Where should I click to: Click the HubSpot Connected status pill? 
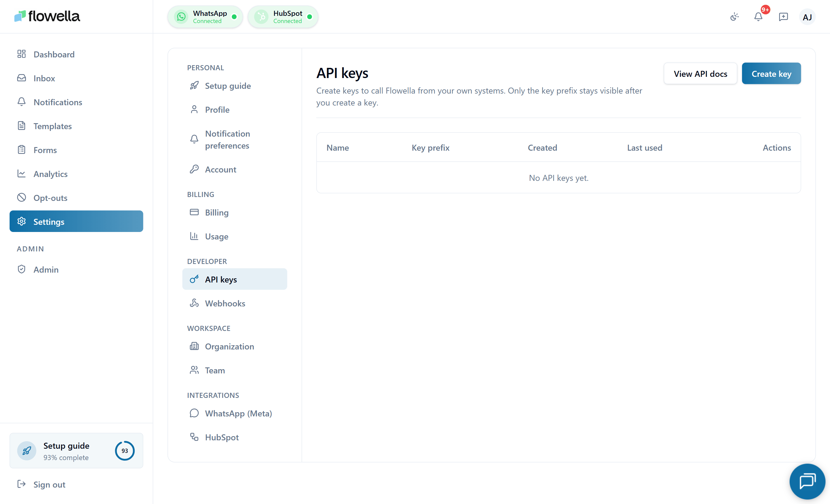tap(283, 16)
